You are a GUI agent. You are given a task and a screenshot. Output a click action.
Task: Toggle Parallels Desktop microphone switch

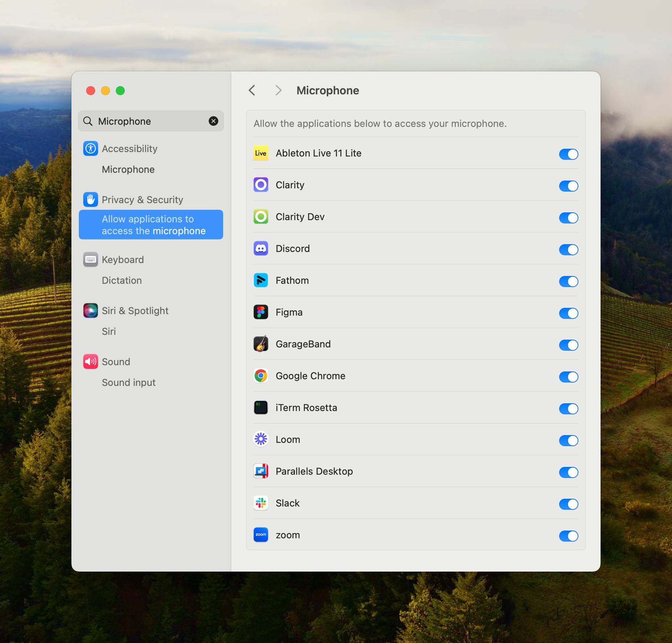coord(569,472)
